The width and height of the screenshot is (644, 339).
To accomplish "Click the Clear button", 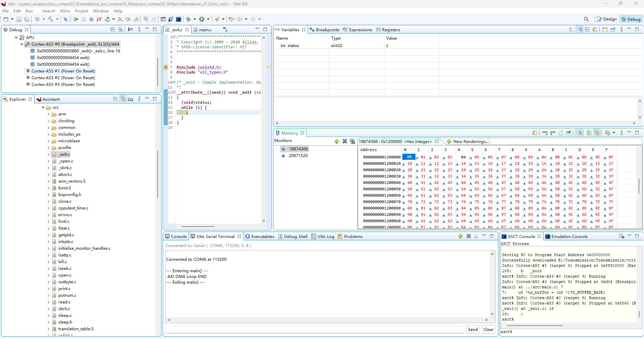I will 489,329.
